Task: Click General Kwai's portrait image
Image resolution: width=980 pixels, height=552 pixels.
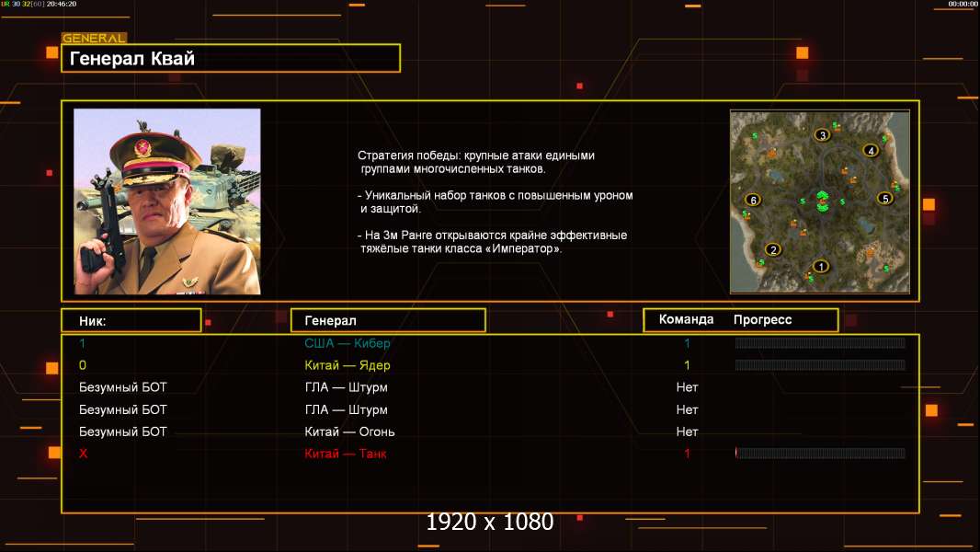Action: pyautogui.click(x=167, y=201)
